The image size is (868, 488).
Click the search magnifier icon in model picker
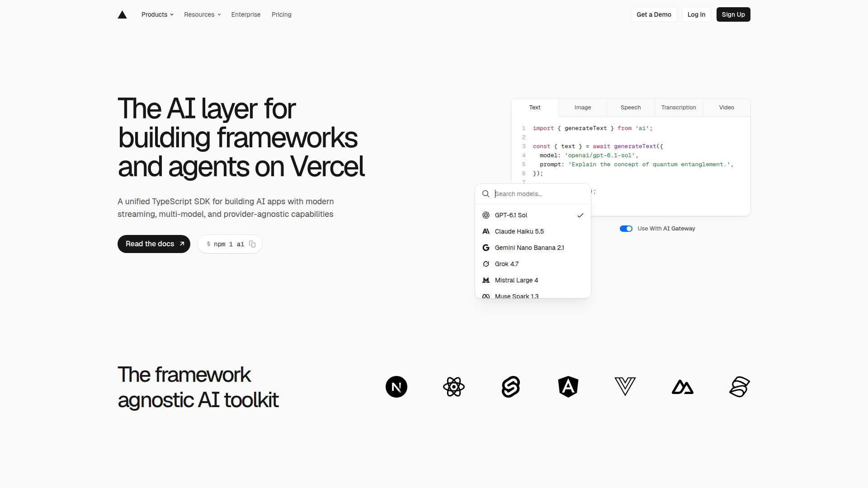tap(486, 194)
